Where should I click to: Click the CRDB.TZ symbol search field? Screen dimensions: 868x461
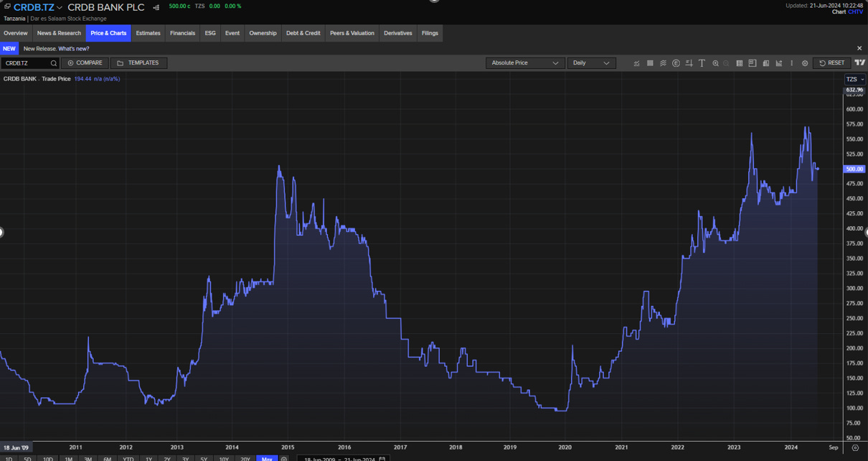[x=30, y=63]
